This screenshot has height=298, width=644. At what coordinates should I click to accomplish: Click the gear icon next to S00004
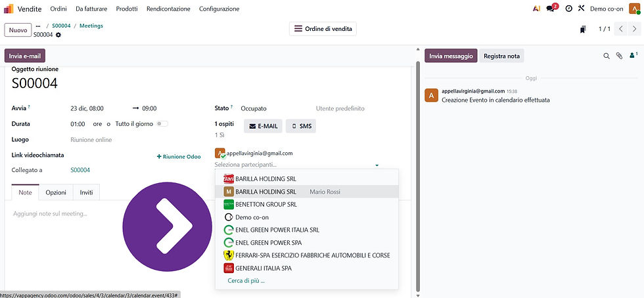point(58,35)
